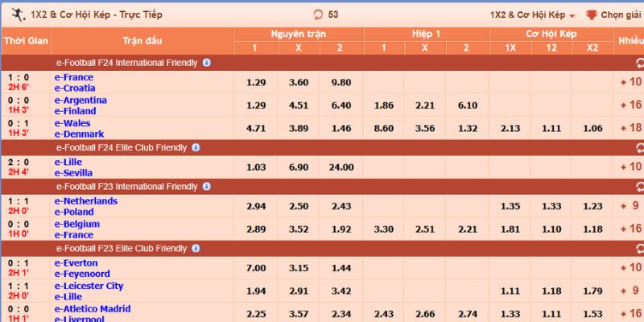Click the refresh countdown icon beside 53

(x=318, y=14)
